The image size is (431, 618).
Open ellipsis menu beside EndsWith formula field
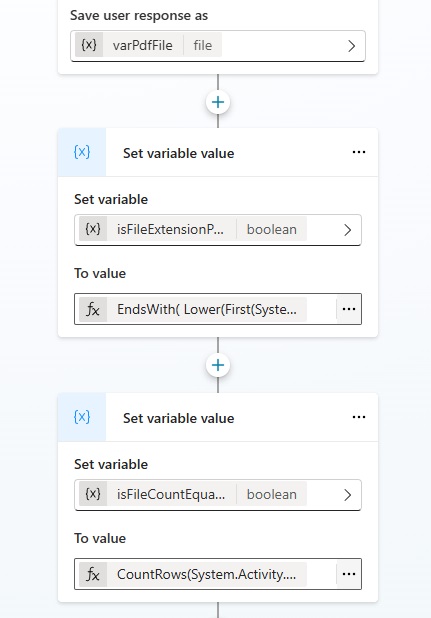(349, 309)
